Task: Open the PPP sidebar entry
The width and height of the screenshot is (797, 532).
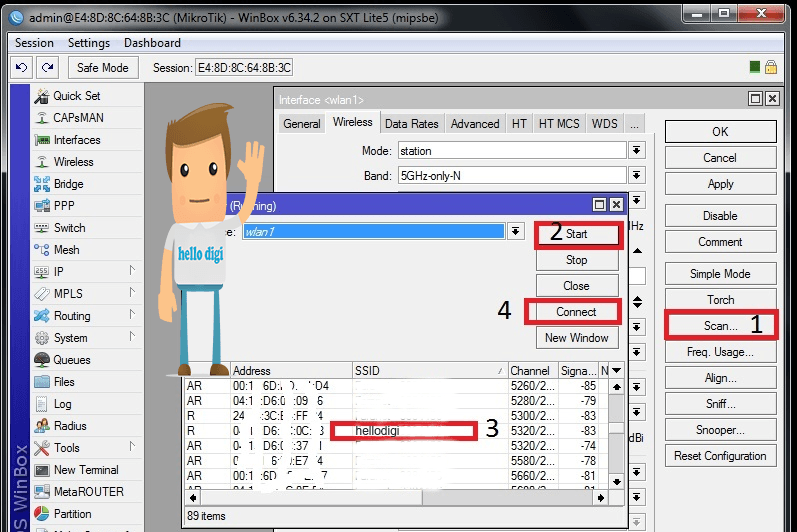Action: pos(87,206)
